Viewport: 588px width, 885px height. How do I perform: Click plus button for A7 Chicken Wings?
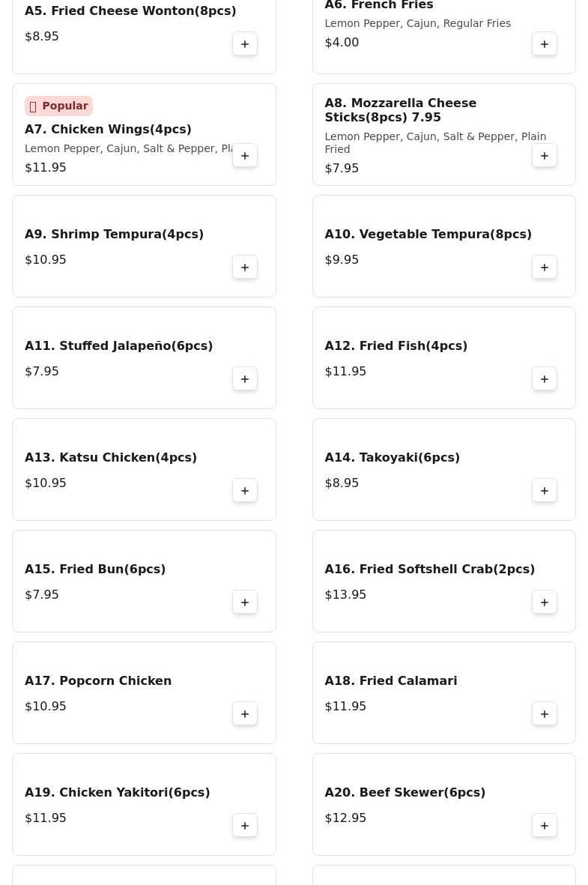245,156
